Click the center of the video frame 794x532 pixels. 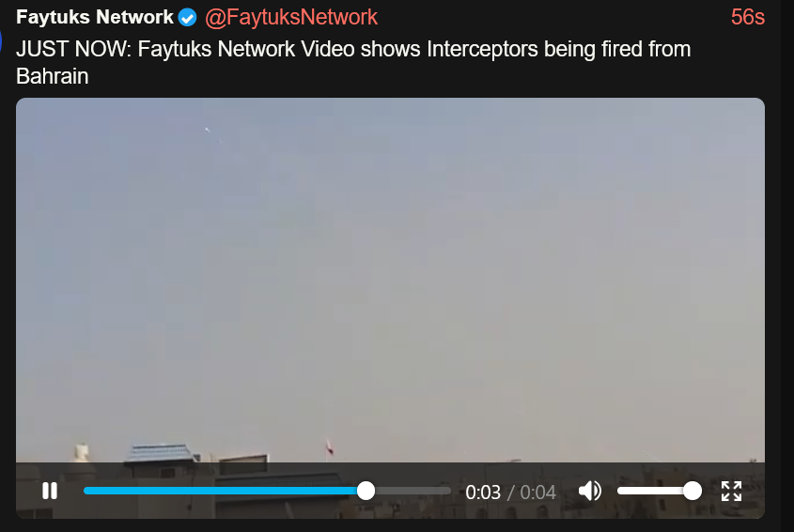click(390, 280)
